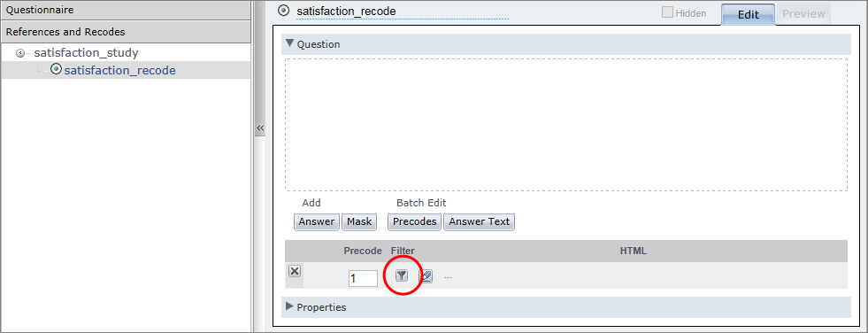Viewport: 868px width, 333px height.
Task: Click the Batch Edit Precodes button
Action: (x=415, y=221)
